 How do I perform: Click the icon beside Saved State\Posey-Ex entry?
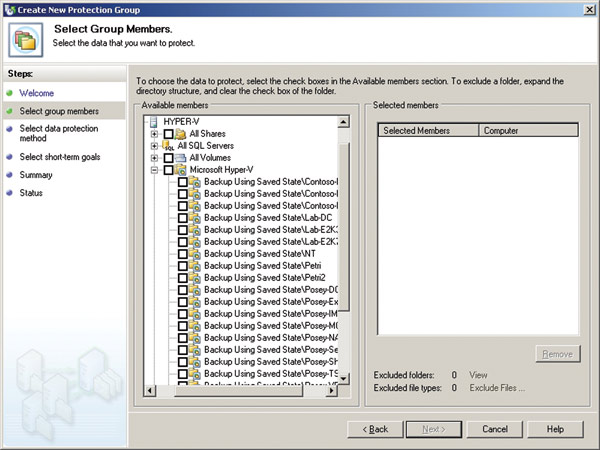coord(195,302)
